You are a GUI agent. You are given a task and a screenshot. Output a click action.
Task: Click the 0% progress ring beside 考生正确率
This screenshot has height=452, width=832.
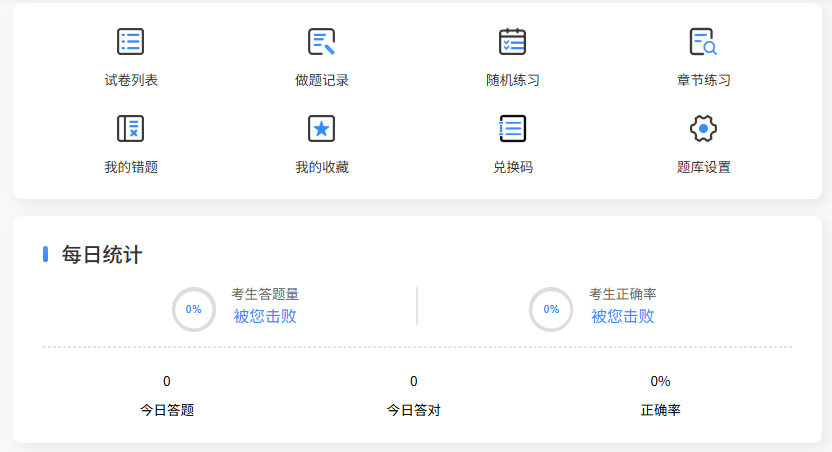551,309
